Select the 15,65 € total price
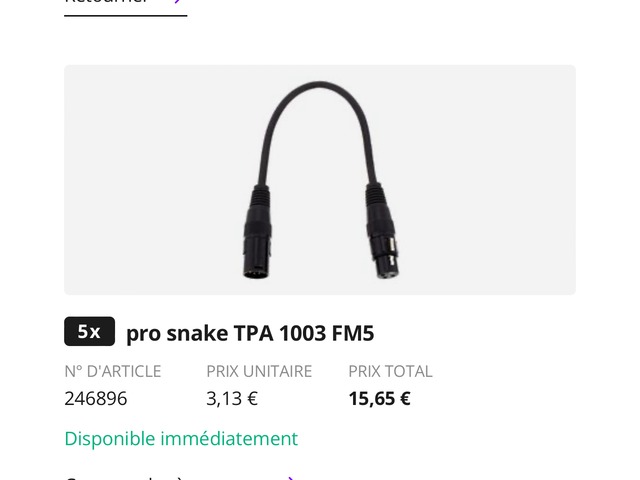The width and height of the screenshot is (640, 480). point(380,398)
